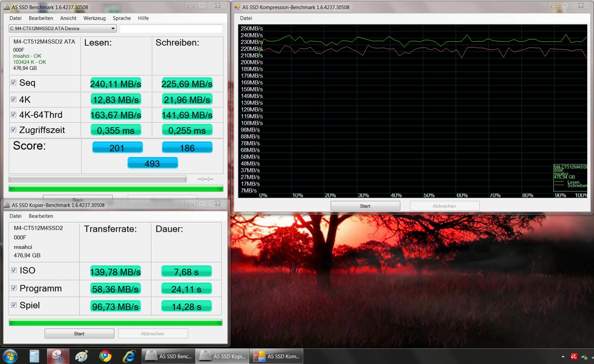
Task: Toggle the ISO copy test checkbox
Action: (14, 270)
